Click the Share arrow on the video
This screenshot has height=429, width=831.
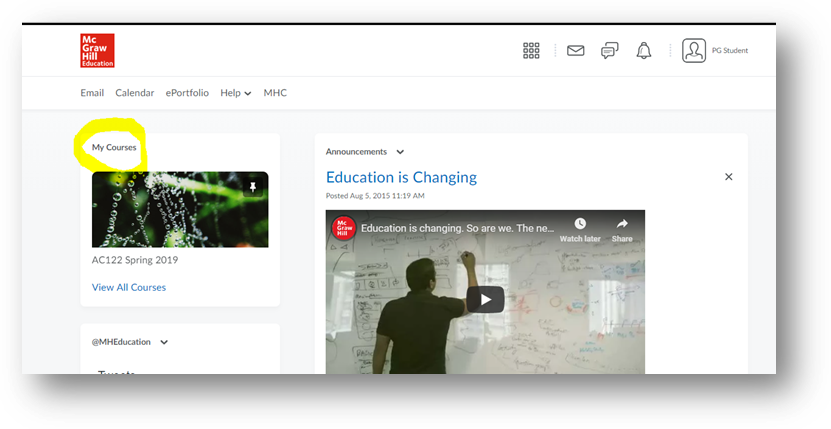click(x=622, y=229)
